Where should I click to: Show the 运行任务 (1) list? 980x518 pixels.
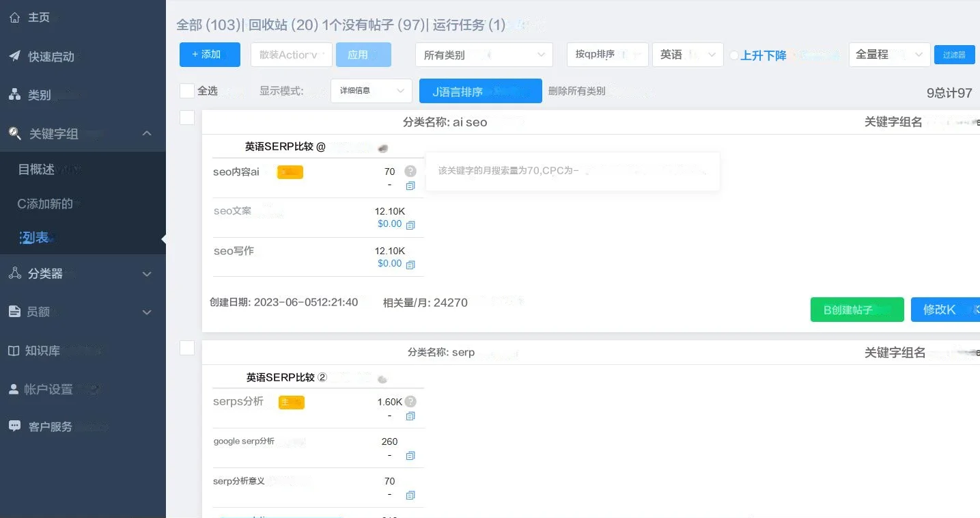coord(469,25)
